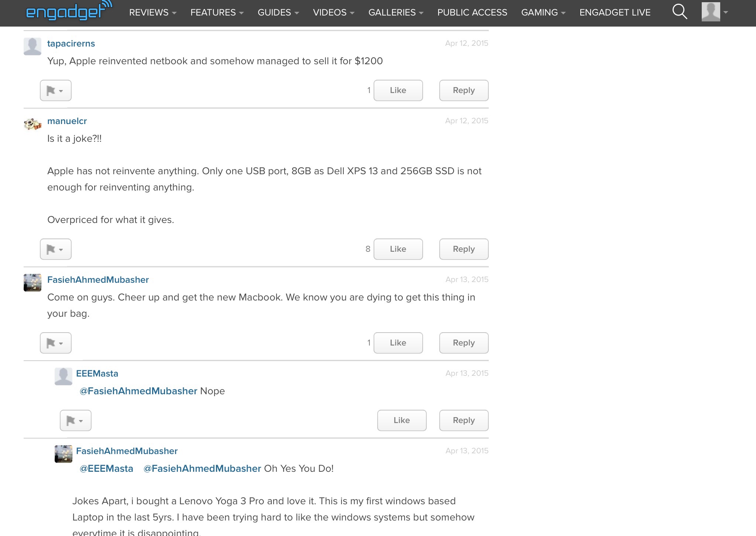Screen dimensions: 756x536
Task: Click @FasiehAhmedMubasher mention in 'Nope' reply
Action: pyautogui.click(x=138, y=391)
